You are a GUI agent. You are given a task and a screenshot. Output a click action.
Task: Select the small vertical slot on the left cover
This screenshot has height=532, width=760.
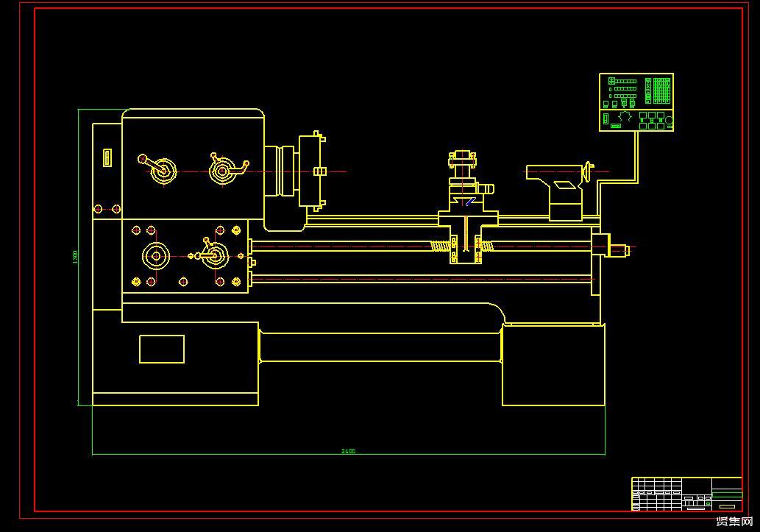pyautogui.click(x=107, y=157)
